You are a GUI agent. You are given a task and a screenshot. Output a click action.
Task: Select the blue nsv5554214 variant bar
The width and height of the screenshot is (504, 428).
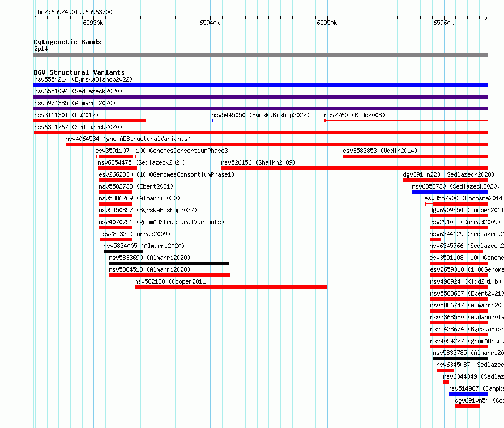(x=260, y=85)
